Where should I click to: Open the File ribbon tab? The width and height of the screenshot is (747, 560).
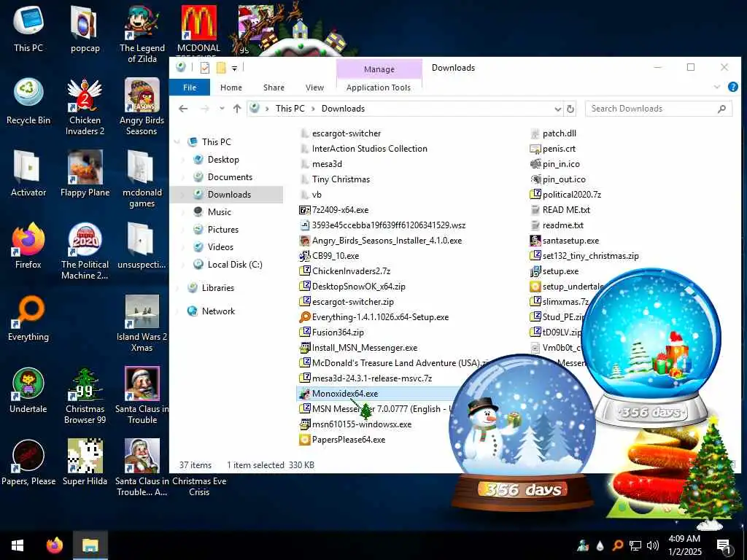pyautogui.click(x=190, y=87)
